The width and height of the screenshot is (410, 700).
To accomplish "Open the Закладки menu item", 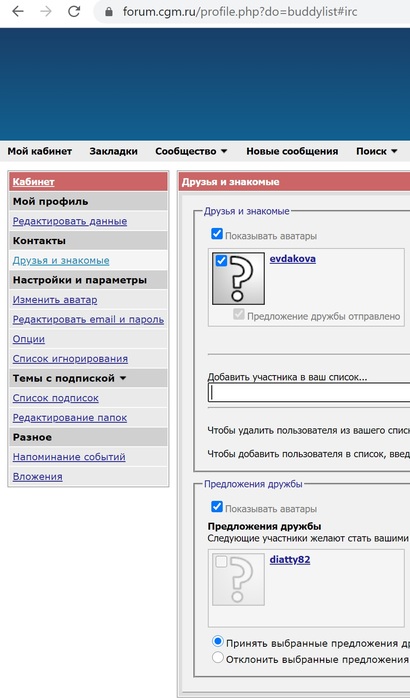I will [113, 151].
